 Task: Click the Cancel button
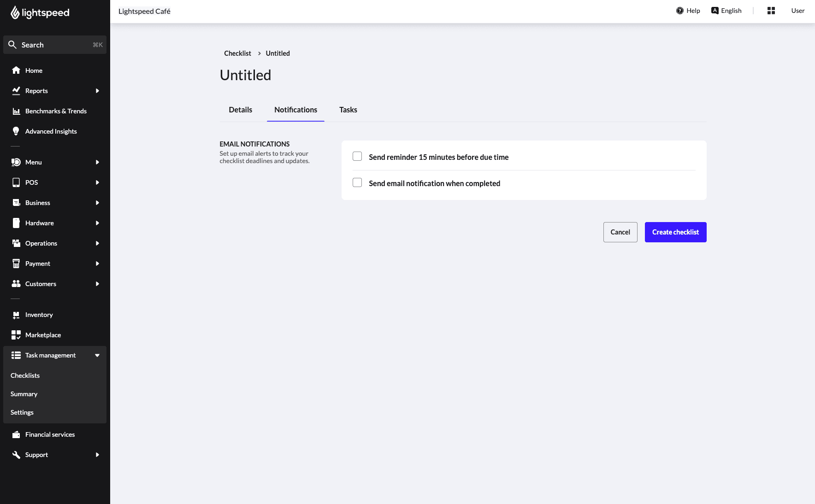pyautogui.click(x=620, y=232)
